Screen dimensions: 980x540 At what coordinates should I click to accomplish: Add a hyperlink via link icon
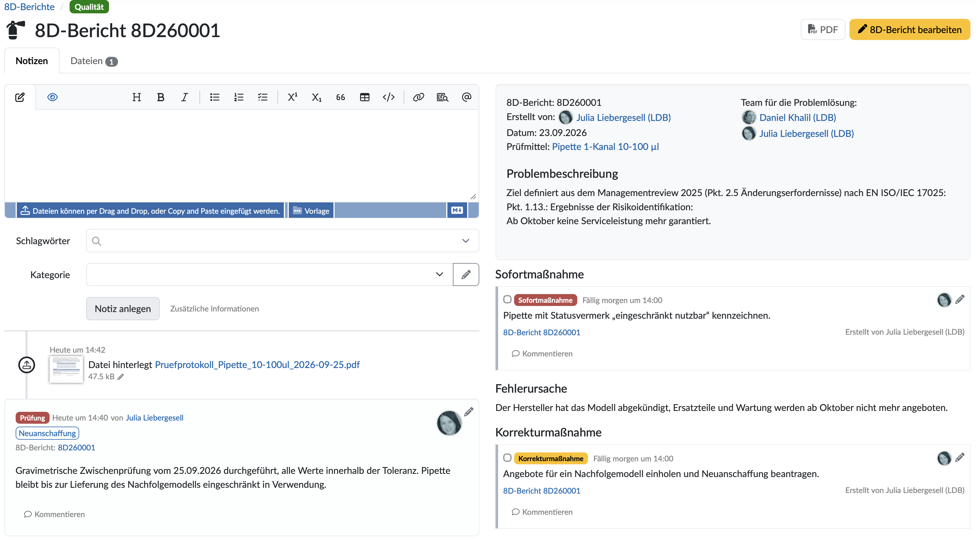click(x=418, y=97)
